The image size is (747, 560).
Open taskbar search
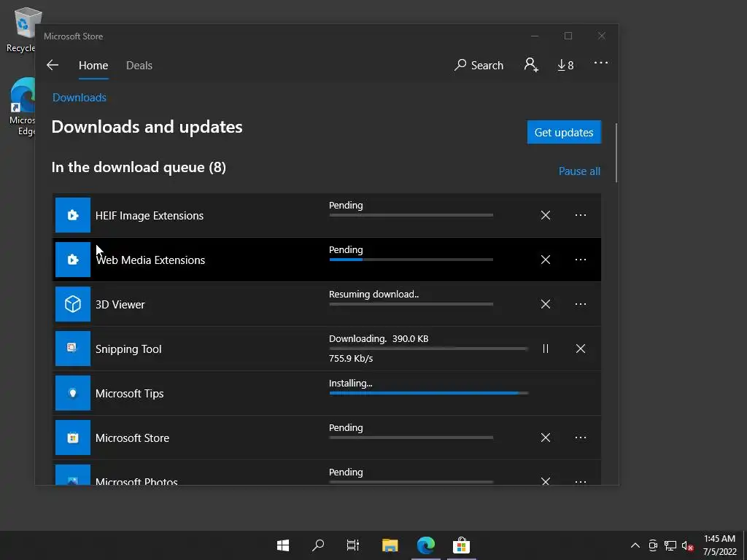[318, 545]
